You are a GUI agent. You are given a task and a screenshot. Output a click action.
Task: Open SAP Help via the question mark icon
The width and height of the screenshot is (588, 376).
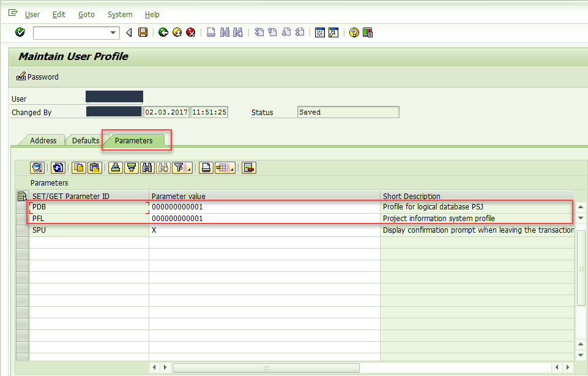tap(354, 32)
